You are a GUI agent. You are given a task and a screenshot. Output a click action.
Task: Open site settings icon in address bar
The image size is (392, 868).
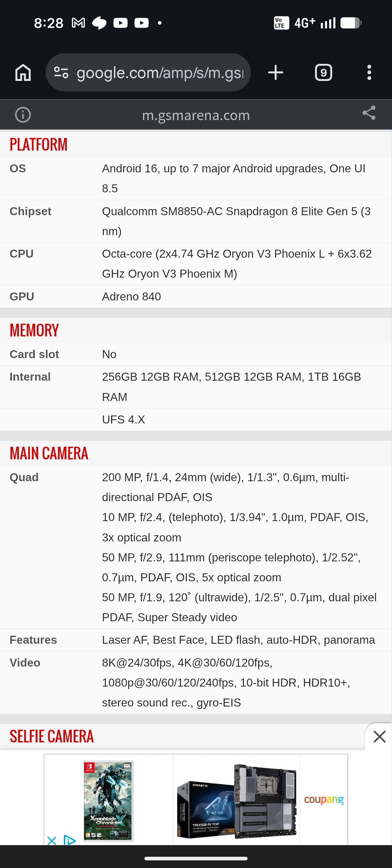pyautogui.click(x=61, y=73)
